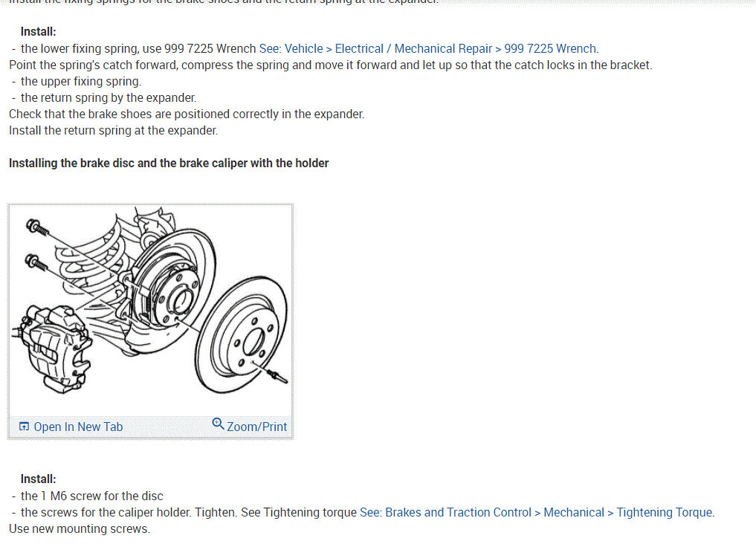Click the detached brake disc in the diagram
This screenshot has height=547, width=756.
(242, 335)
